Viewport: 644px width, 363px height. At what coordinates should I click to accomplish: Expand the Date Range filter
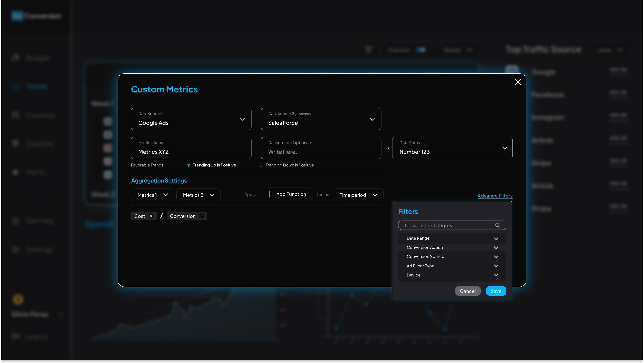click(452, 238)
